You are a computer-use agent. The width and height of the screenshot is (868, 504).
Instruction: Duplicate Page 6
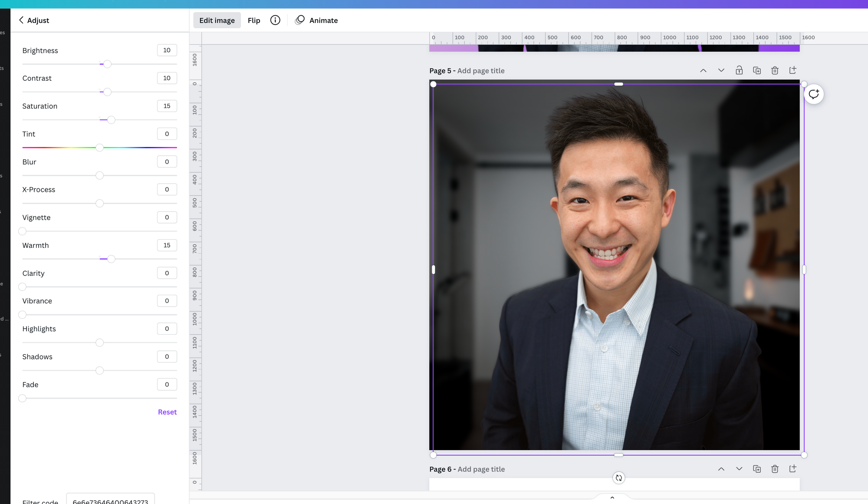(x=757, y=469)
